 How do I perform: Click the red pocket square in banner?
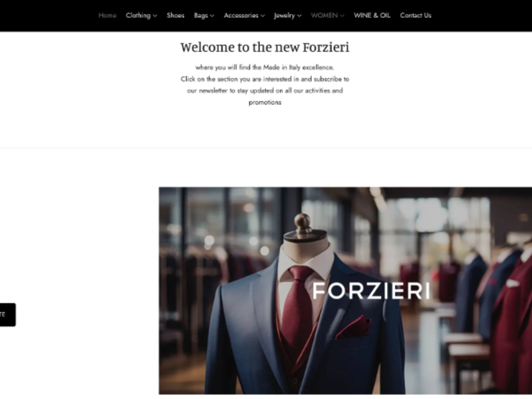click(354, 327)
